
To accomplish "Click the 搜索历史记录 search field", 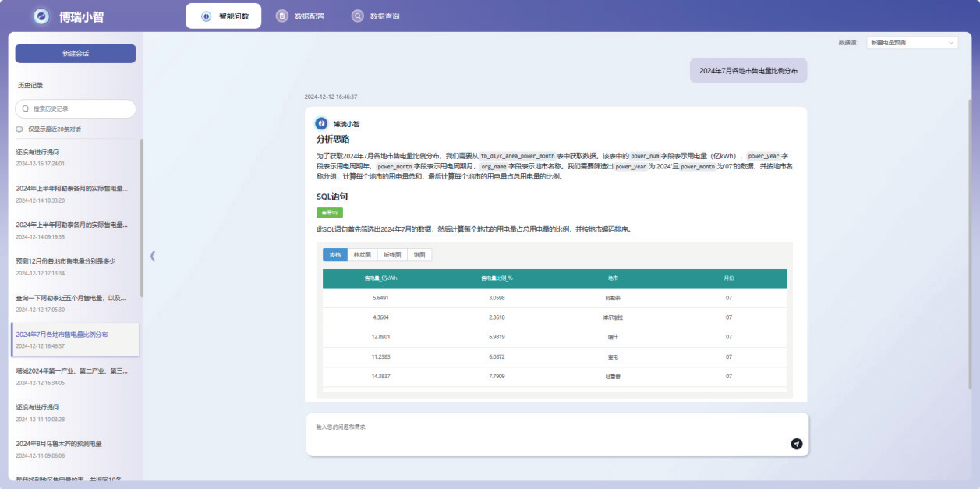I will tap(81, 109).
